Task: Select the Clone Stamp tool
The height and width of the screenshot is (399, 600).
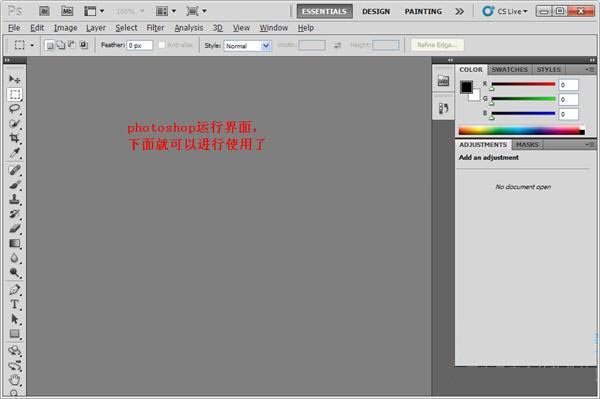Action: click(x=15, y=199)
